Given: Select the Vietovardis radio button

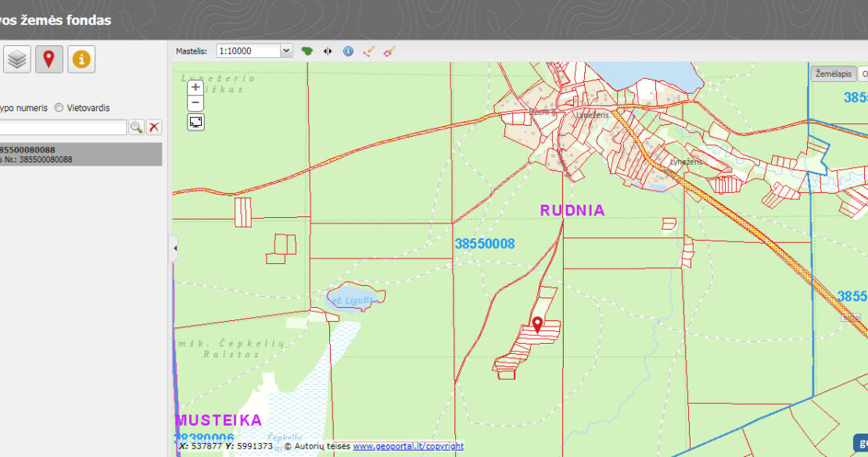Looking at the screenshot, I should [59, 108].
